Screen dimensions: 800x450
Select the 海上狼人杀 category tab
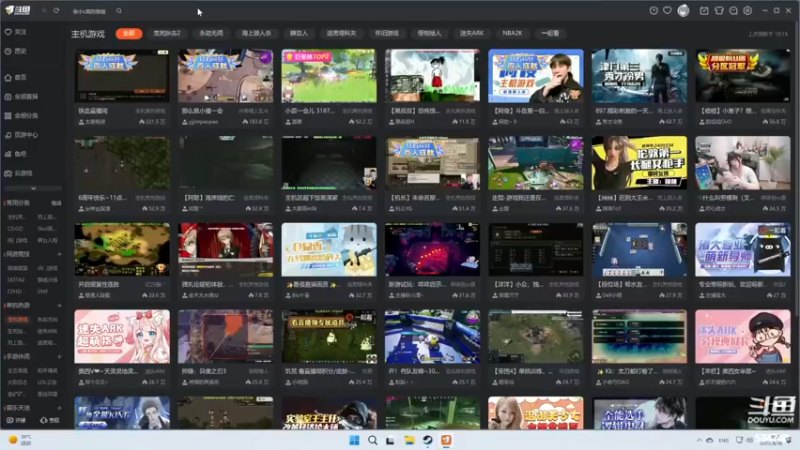click(256, 33)
